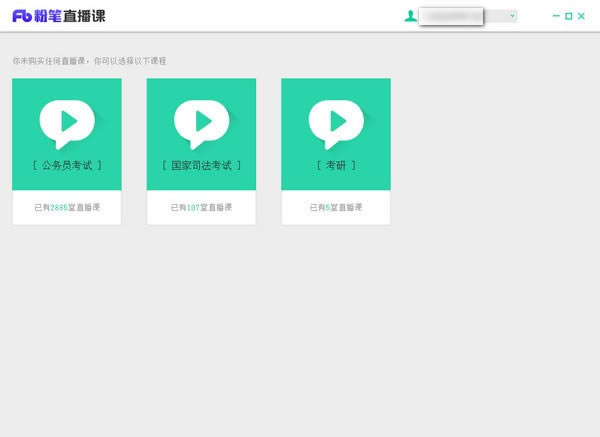The width and height of the screenshot is (600, 437).
Task: Click the play bubble icon for 公务员考试
Action: coord(66,122)
